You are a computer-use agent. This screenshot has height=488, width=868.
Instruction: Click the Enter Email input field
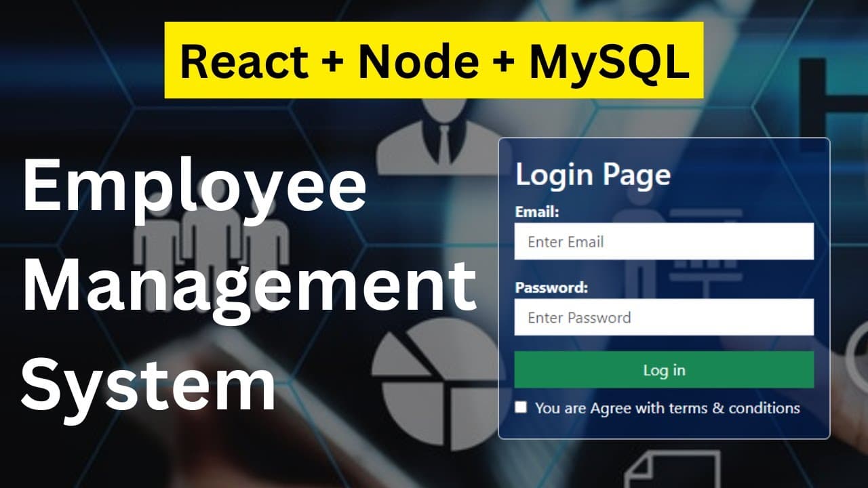[x=664, y=241]
